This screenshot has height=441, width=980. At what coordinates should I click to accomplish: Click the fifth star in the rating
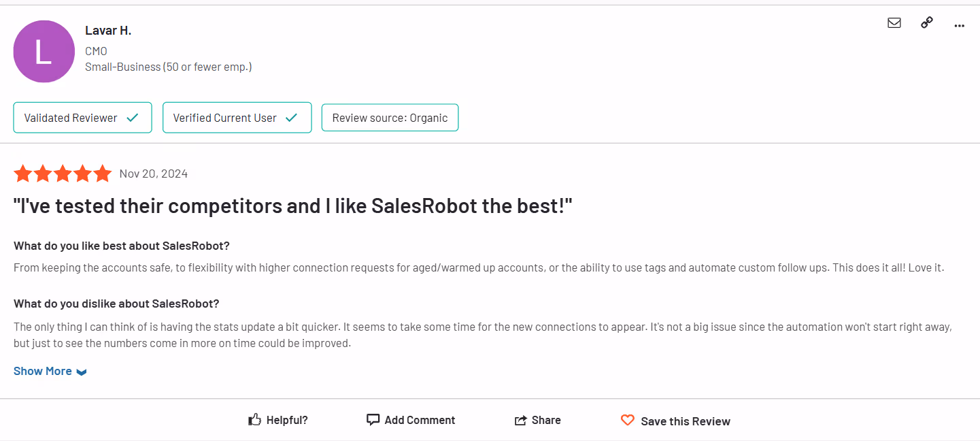tap(102, 173)
